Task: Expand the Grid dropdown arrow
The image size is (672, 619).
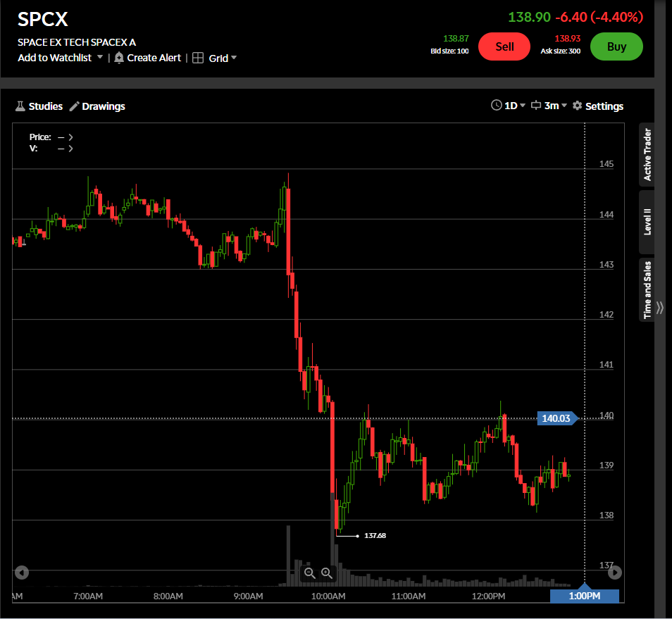Action: (234, 58)
